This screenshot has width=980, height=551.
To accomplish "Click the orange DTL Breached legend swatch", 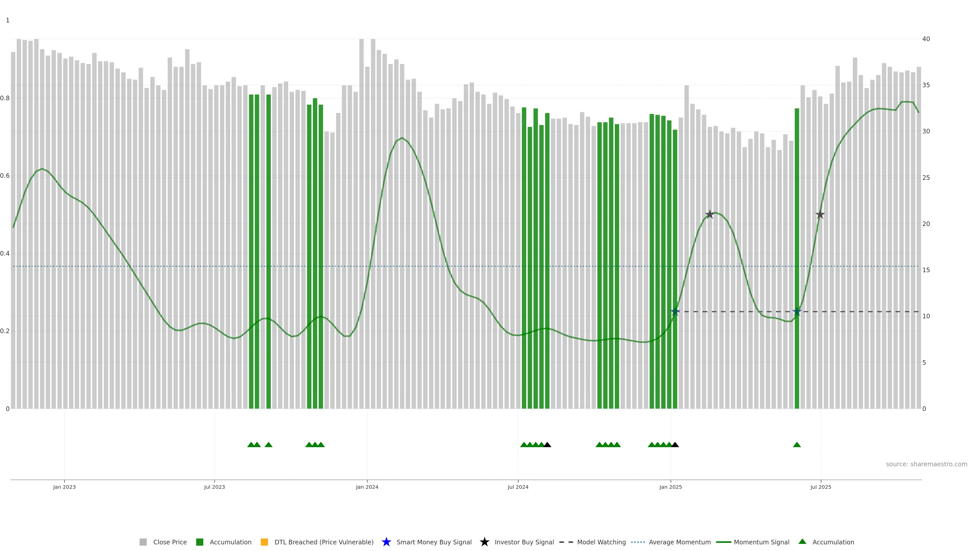I will pyautogui.click(x=264, y=542).
